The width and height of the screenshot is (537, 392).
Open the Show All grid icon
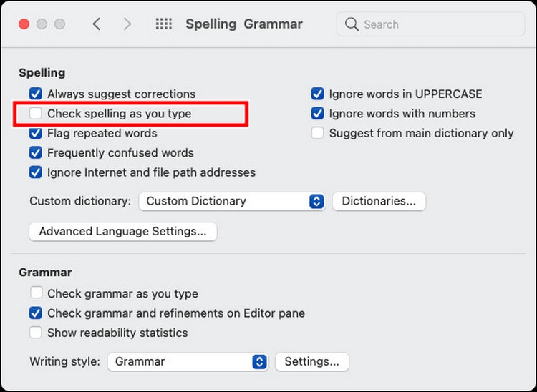coord(164,24)
